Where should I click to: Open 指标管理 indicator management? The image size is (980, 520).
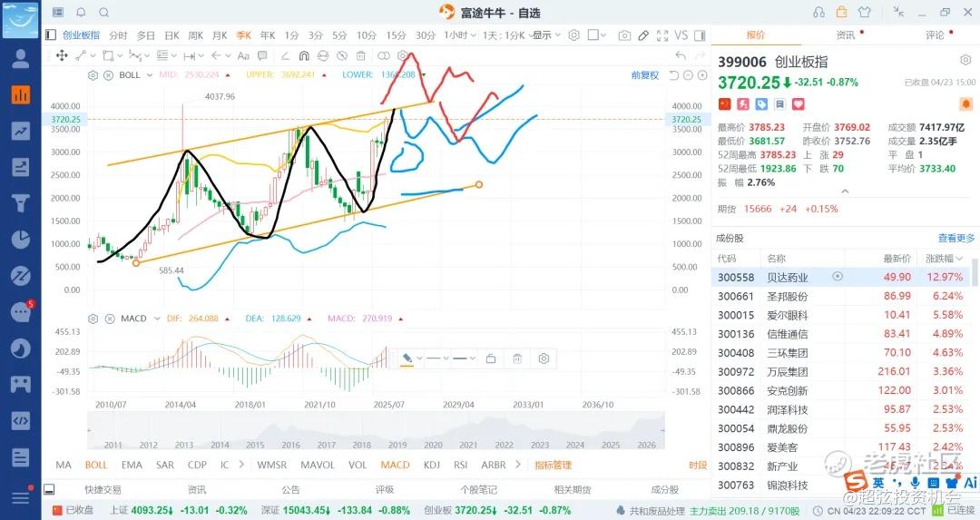554,465
